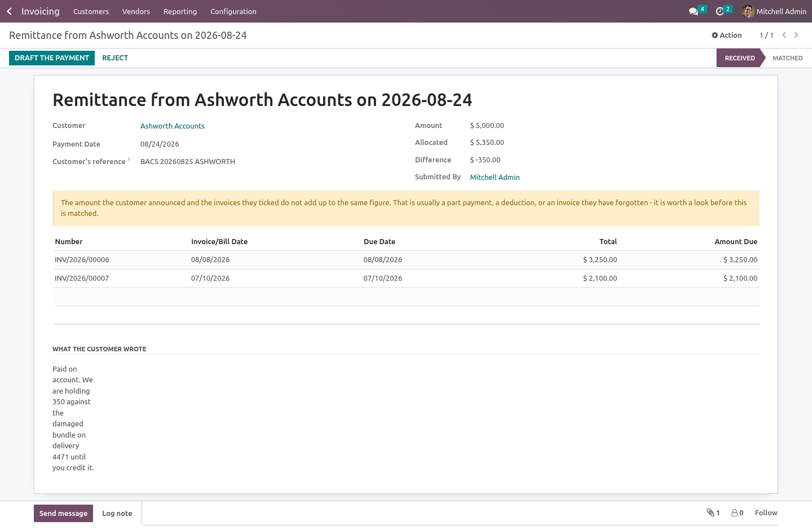Click the Reject button
This screenshot has height=530, width=812.
click(115, 58)
